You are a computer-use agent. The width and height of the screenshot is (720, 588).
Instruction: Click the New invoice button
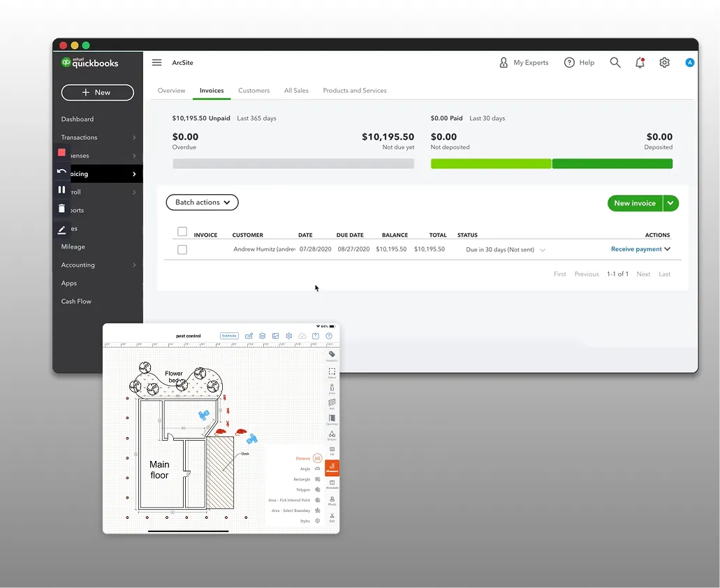pos(635,203)
